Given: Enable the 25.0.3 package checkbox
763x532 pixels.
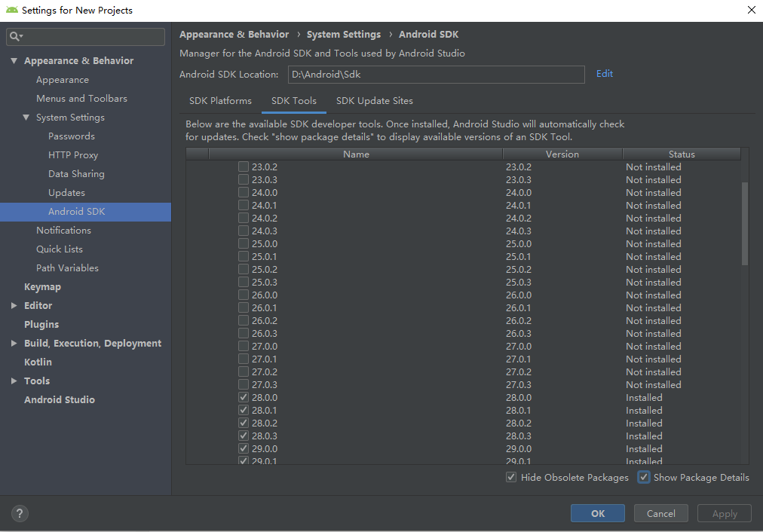Looking at the screenshot, I should [244, 282].
